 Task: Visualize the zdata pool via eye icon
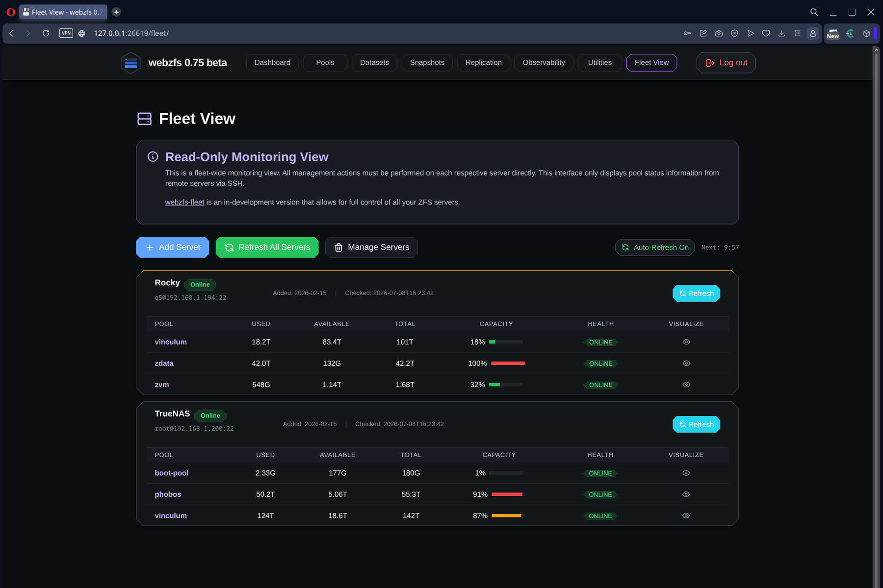(x=686, y=363)
